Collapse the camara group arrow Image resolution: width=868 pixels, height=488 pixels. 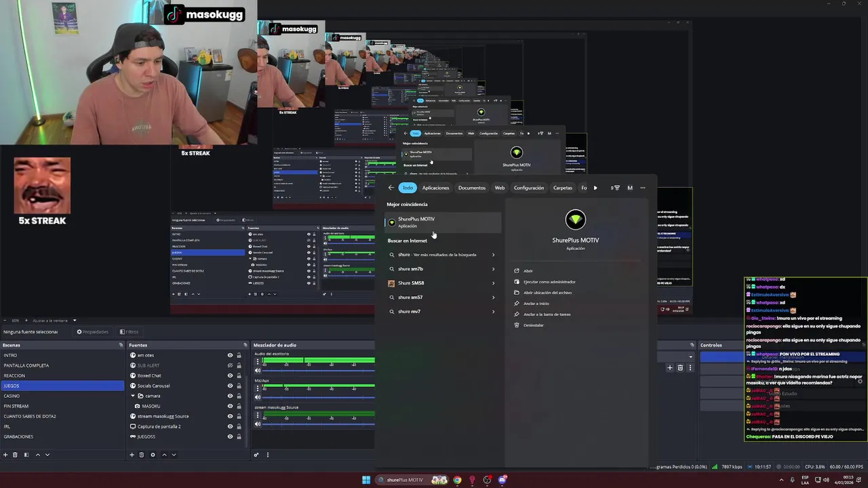click(x=133, y=396)
